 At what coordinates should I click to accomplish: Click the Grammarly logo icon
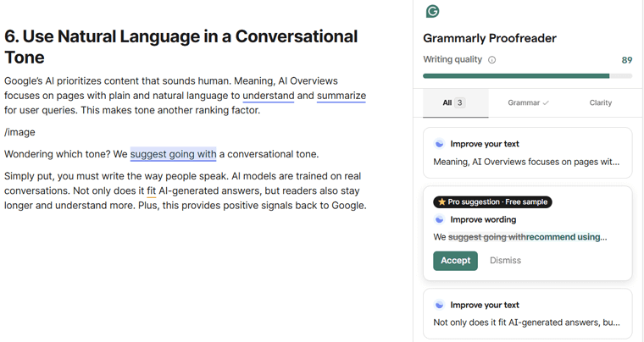click(x=432, y=11)
